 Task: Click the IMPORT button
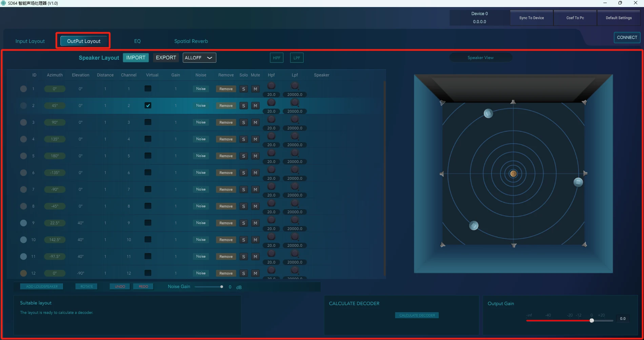click(x=136, y=58)
